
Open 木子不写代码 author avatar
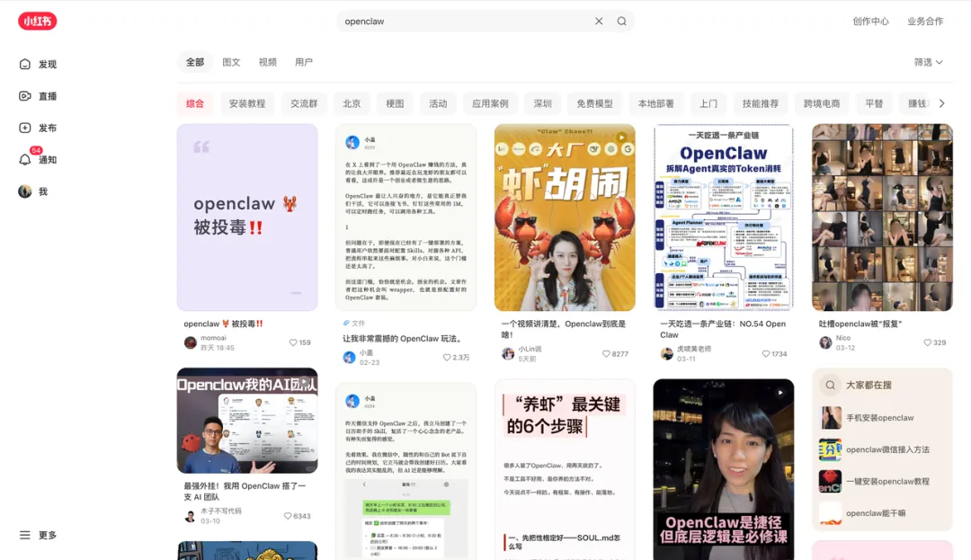pos(190,516)
